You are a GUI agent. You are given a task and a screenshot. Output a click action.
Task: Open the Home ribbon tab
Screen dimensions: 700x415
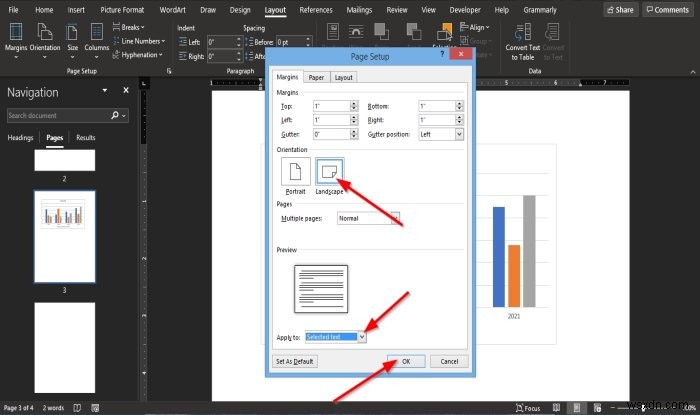tap(44, 10)
